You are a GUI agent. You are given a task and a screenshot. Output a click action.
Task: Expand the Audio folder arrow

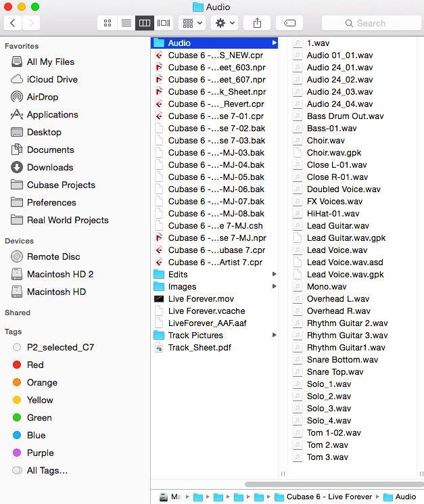(x=274, y=43)
